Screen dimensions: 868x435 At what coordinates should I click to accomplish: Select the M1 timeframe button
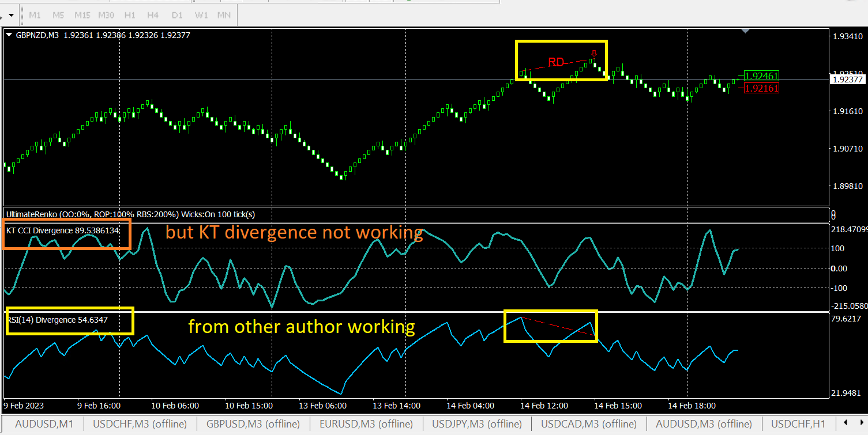pos(35,14)
